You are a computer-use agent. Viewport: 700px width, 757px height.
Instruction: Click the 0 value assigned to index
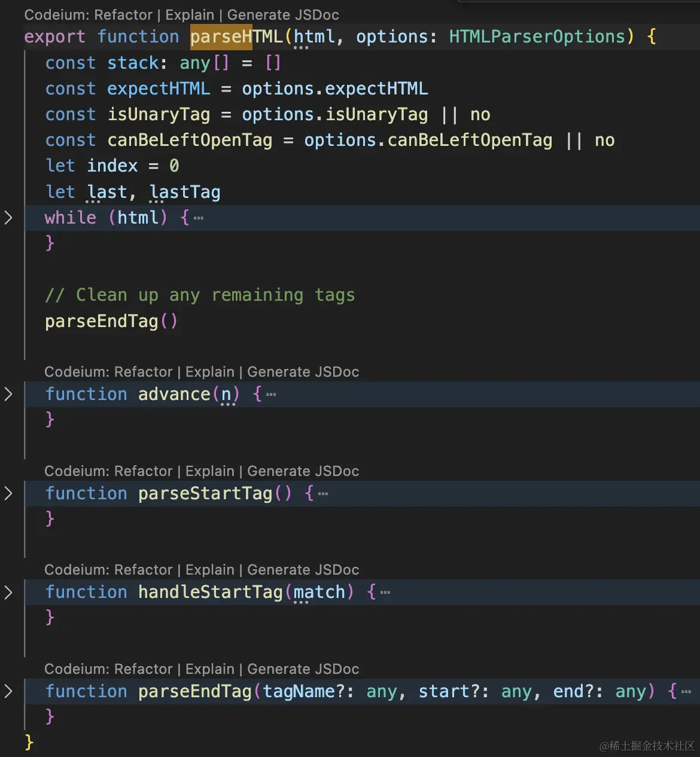point(174,166)
